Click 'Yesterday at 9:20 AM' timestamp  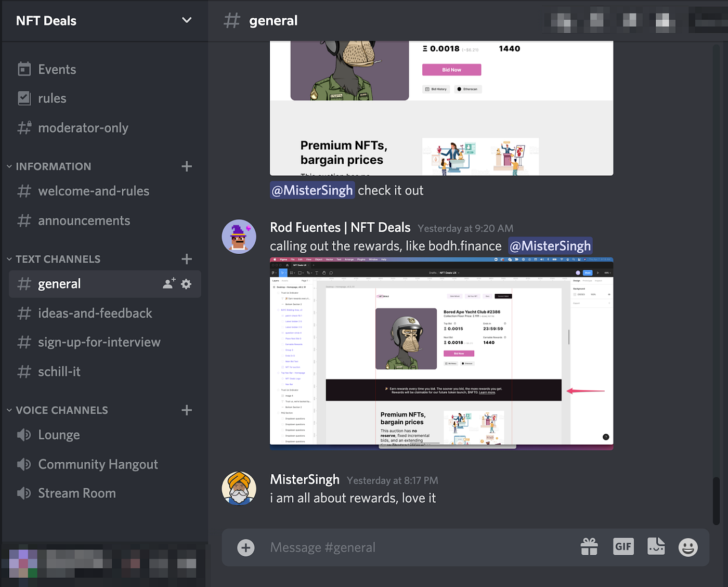pyautogui.click(x=465, y=228)
